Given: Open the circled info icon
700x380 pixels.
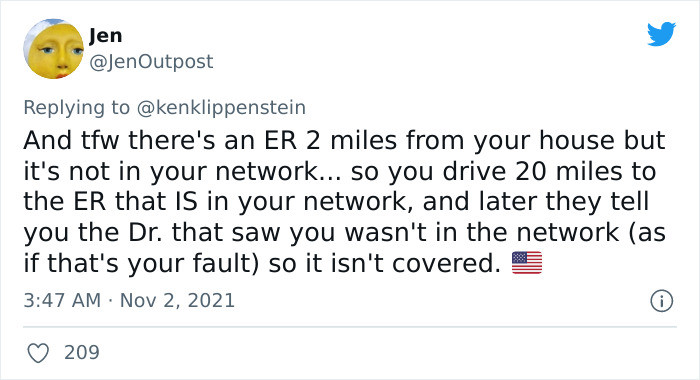Looking at the screenshot, I should click(661, 301).
